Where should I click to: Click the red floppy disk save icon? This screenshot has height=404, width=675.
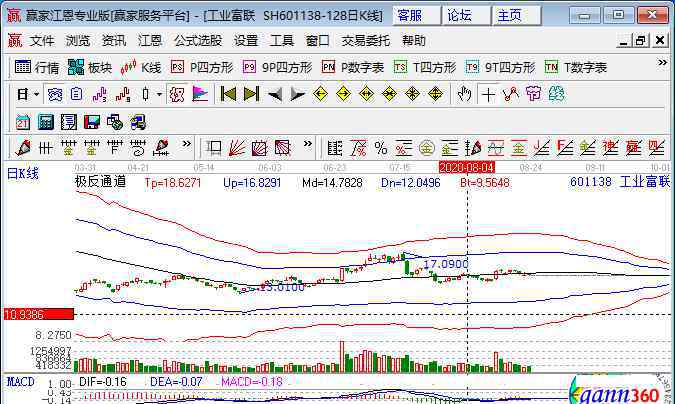pyautogui.click(x=92, y=123)
